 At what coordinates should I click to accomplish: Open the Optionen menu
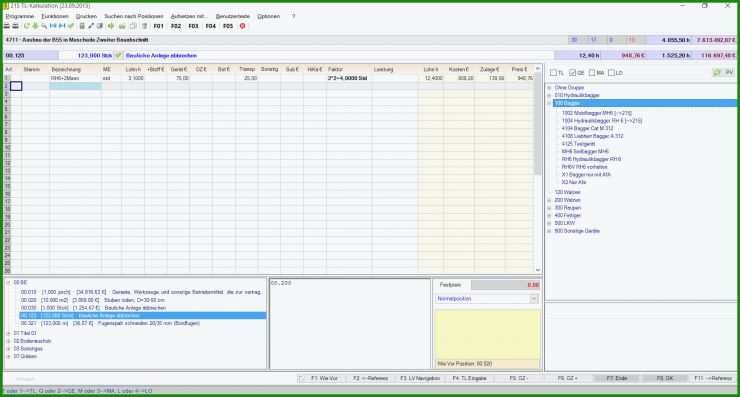(x=269, y=16)
